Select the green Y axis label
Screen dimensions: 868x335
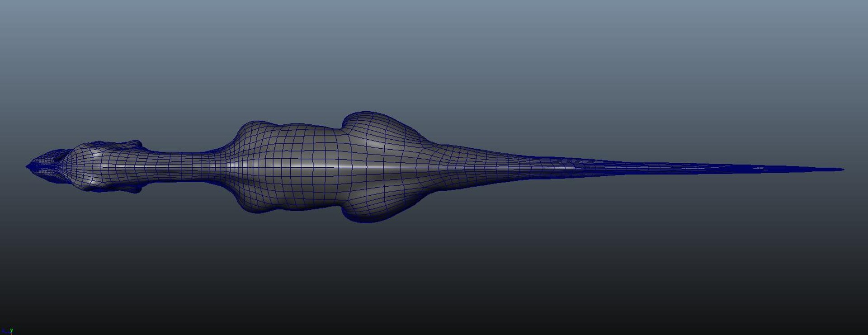pyautogui.click(x=11, y=330)
